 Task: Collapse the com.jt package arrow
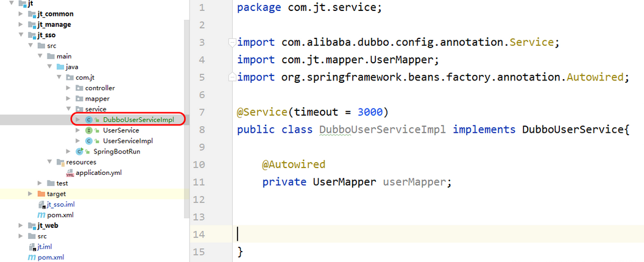point(58,77)
